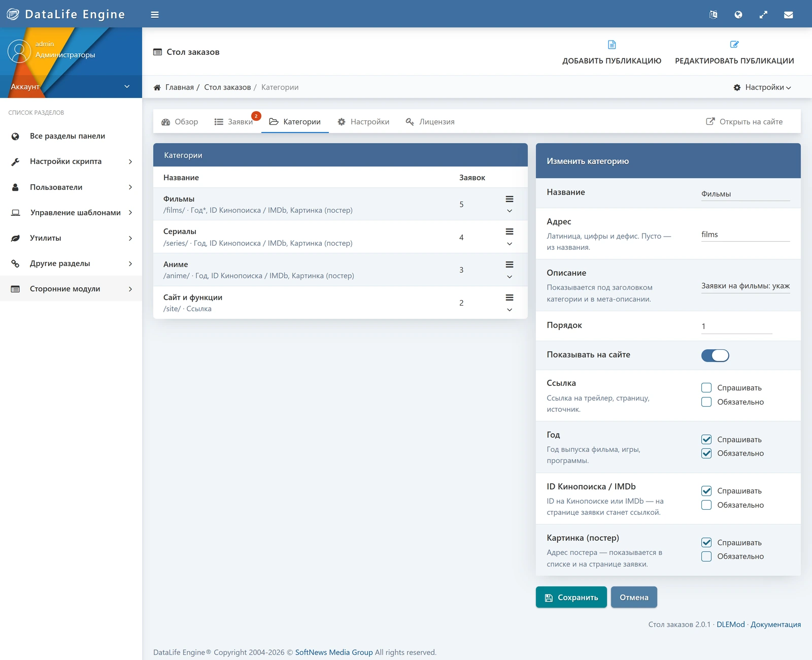Open the Лицензия tab
The height and width of the screenshot is (660, 812).
pyautogui.click(x=430, y=122)
